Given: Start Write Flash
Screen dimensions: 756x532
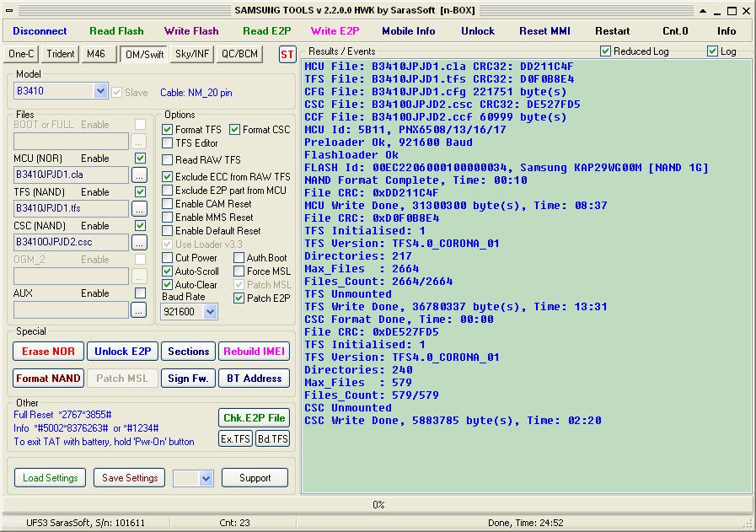Looking at the screenshot, I should [x=191, y=31].
